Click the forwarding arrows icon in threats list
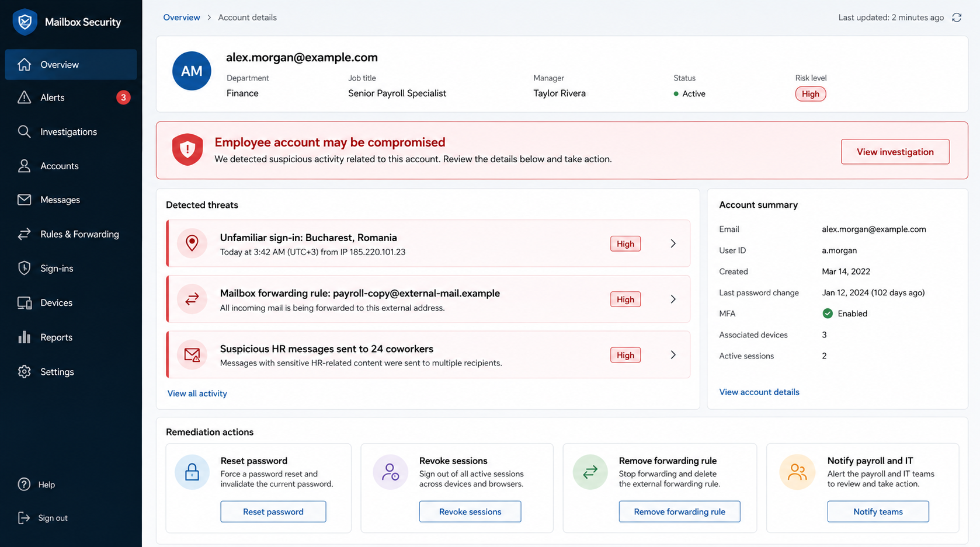The height and width of the screenshot is (547, 980). [192, 299]
